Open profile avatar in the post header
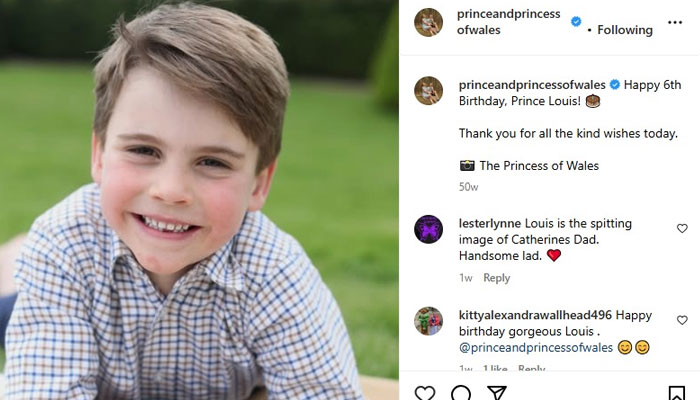The image size is (700, 400). pos(428,22)
